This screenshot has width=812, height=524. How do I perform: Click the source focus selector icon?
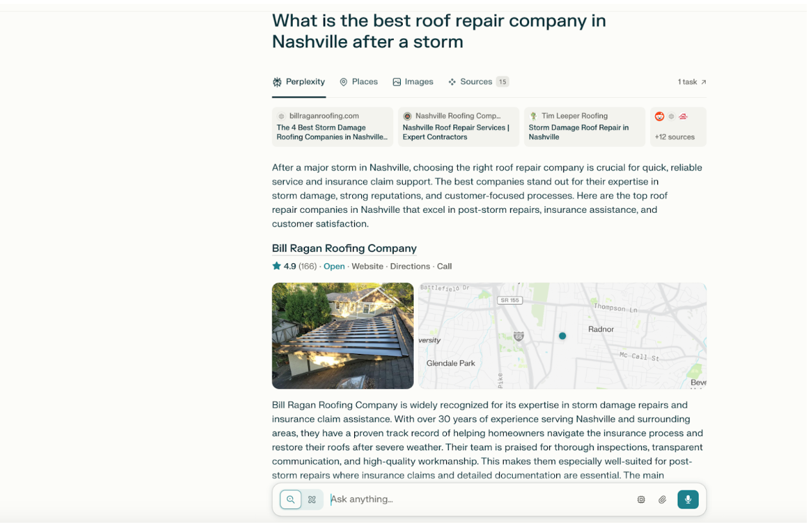coord(641,499)
